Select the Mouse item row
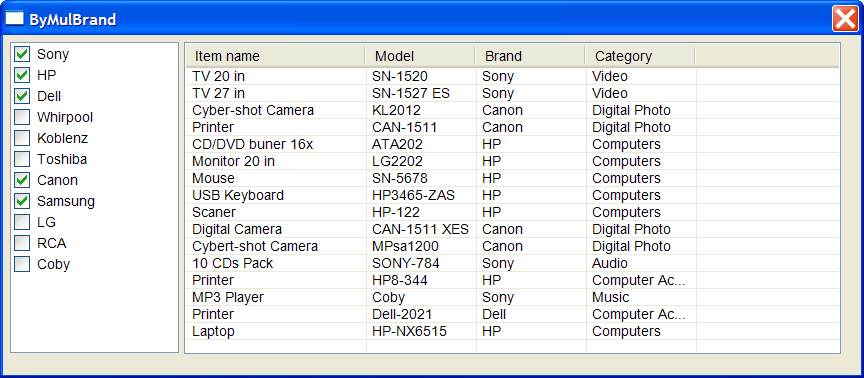 point(512,179)
